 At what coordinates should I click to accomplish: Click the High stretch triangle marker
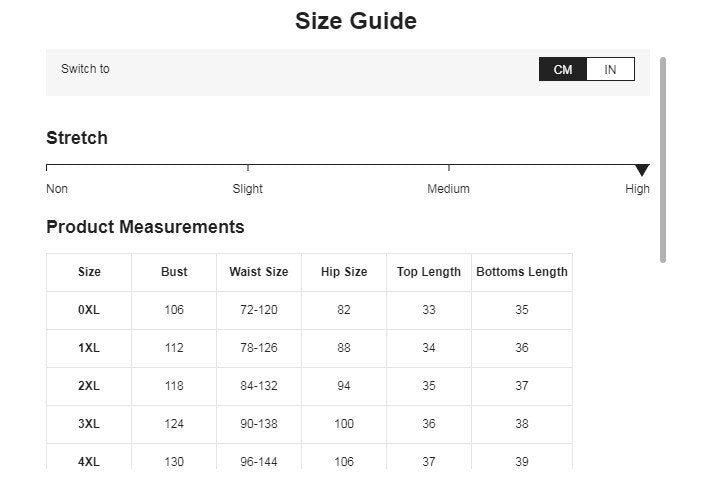[642, 170]
